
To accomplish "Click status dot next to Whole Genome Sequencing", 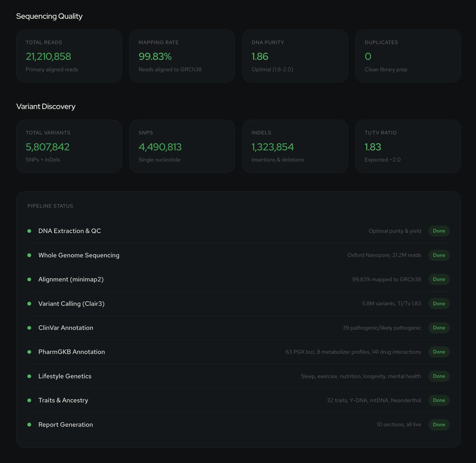I will (29, 255).
